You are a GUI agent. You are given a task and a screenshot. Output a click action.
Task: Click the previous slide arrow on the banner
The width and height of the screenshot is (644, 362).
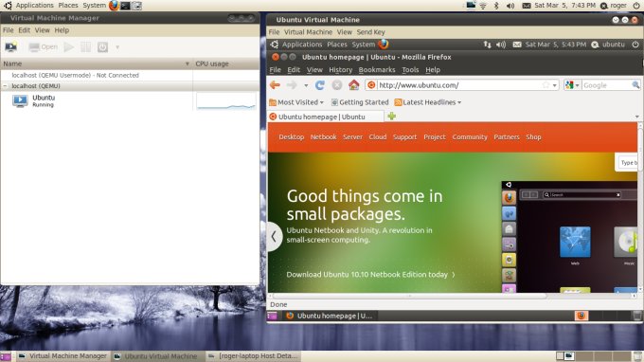point(275,237)
